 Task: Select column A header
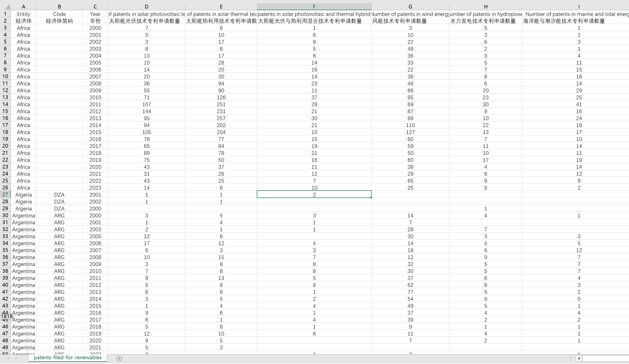[x=23, y=6]
